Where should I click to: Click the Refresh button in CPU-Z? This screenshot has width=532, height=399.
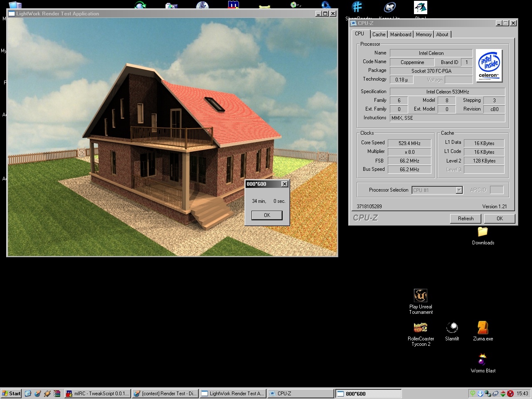point(465,219)
